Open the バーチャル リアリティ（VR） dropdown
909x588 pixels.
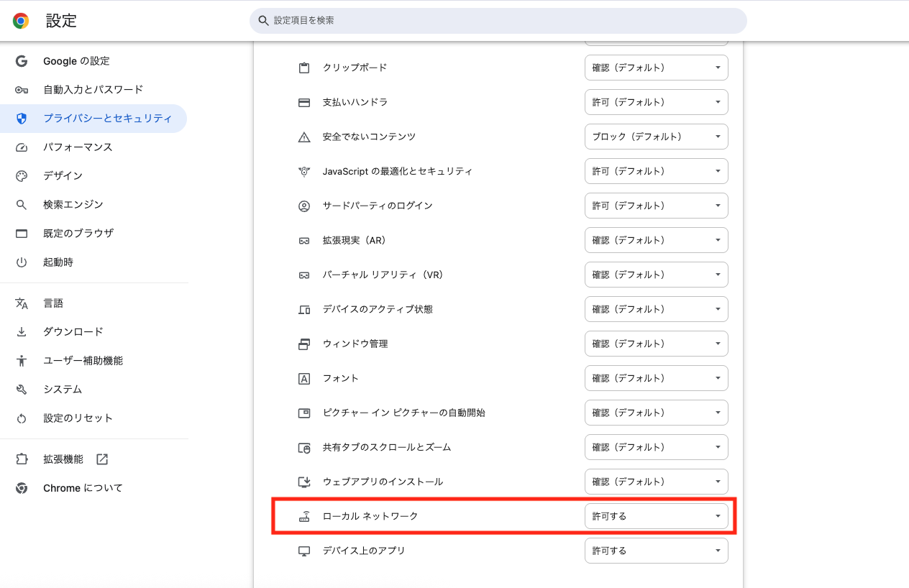pyautogui.click(x=657, y=275)
